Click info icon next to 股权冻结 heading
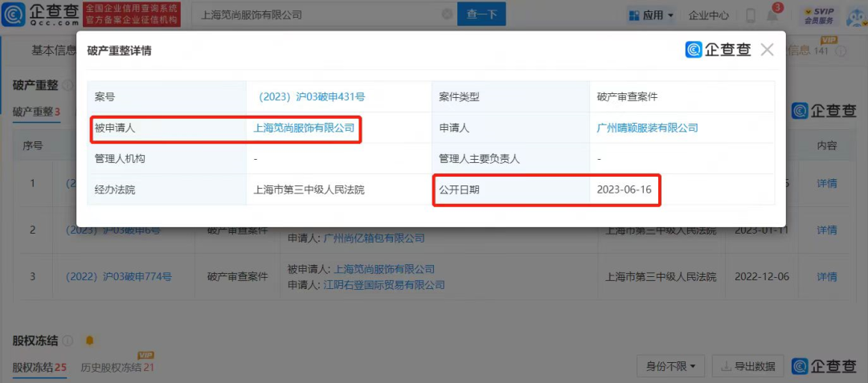868x383 pixels. [68, 340]
